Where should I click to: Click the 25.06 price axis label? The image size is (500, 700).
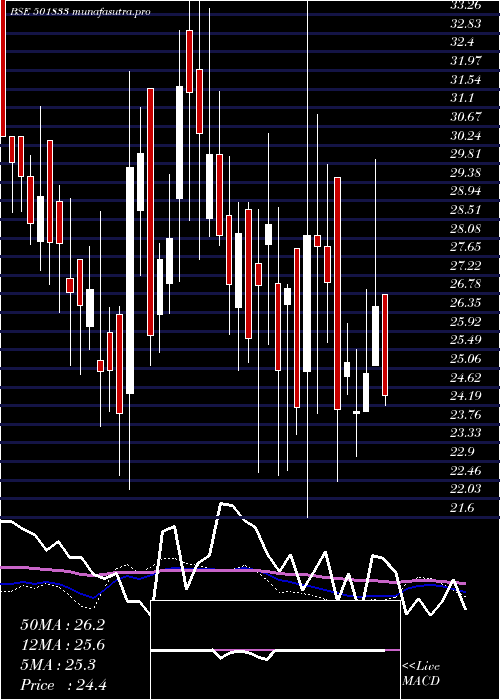click(x=466, y=359)
